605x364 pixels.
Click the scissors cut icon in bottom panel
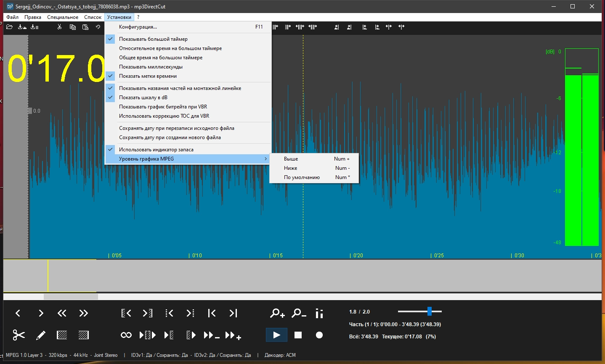click(x=19, y=335)
